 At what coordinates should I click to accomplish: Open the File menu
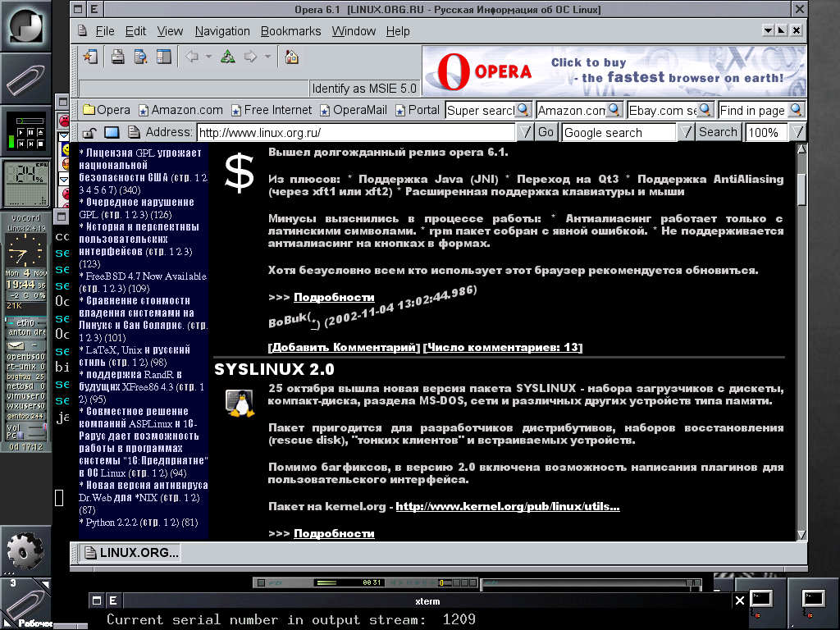[105, 31]
